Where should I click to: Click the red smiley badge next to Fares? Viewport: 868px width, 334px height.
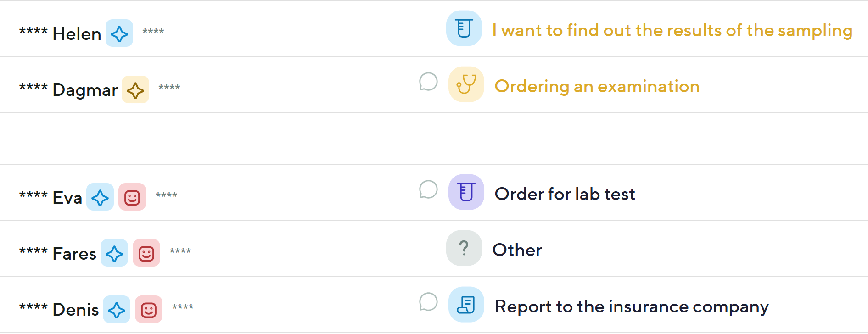146,253
